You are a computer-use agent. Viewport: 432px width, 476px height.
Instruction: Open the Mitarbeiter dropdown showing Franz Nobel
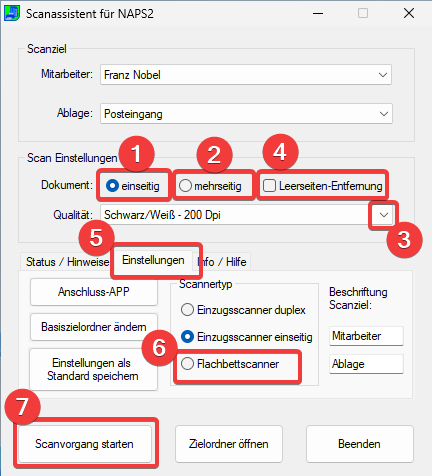pos(246,75)
